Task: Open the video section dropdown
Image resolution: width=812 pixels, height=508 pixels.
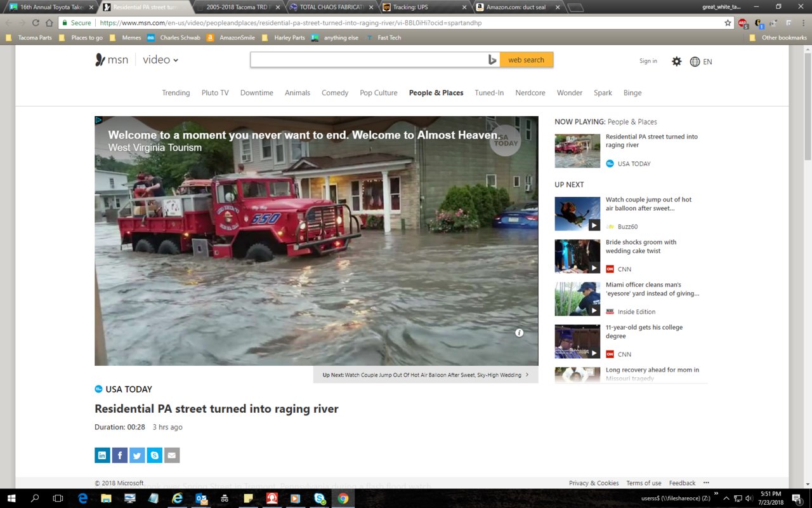Action: tap(160, 60)
